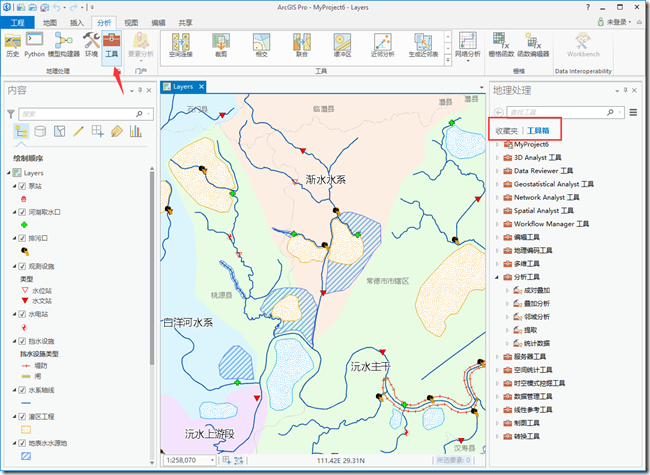Uncheck the 泵站 layer checkbox
The width and height of the screenshot is (650, 475).
tap(22, 186)
